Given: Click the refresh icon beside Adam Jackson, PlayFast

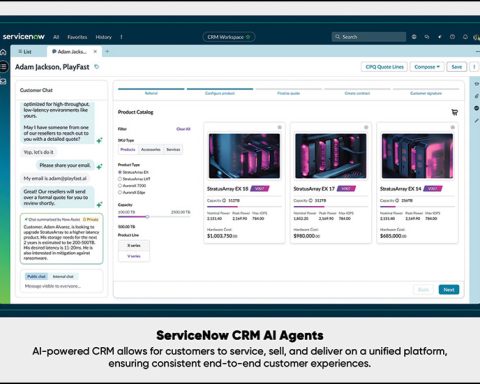Looking at the screenshot, I should [x=97, y=67].
